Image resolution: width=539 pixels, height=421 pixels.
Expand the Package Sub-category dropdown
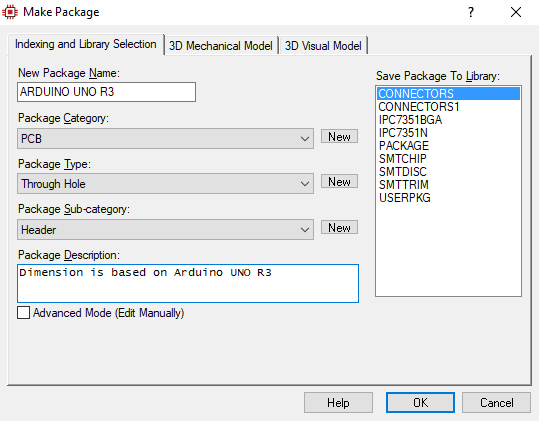tap(165, 230)
